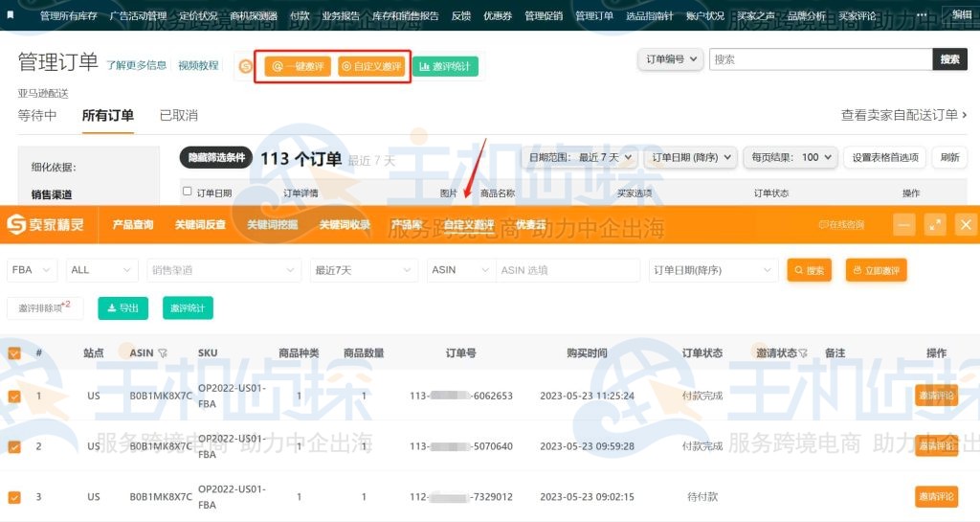Image resolution: width=980 pixels, height=522 pixels.
Task: Click the 卖家精灵 round logo icon beside 一键邀评
Action: click(246, 66)
